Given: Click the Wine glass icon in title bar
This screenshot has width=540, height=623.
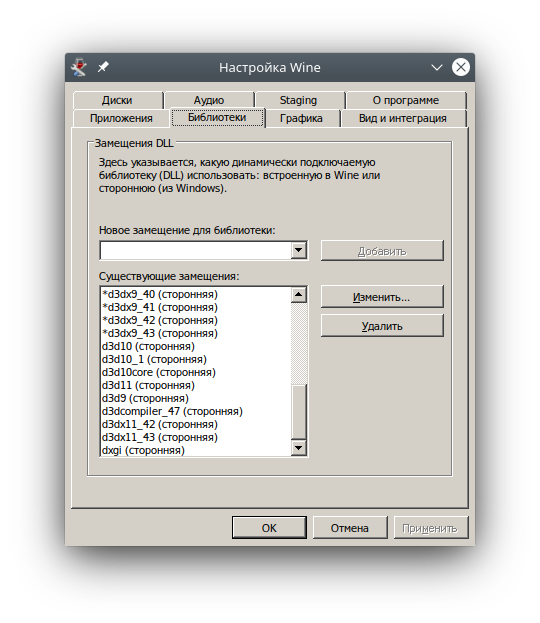Looking at the screenshot, I should point(79,67).
